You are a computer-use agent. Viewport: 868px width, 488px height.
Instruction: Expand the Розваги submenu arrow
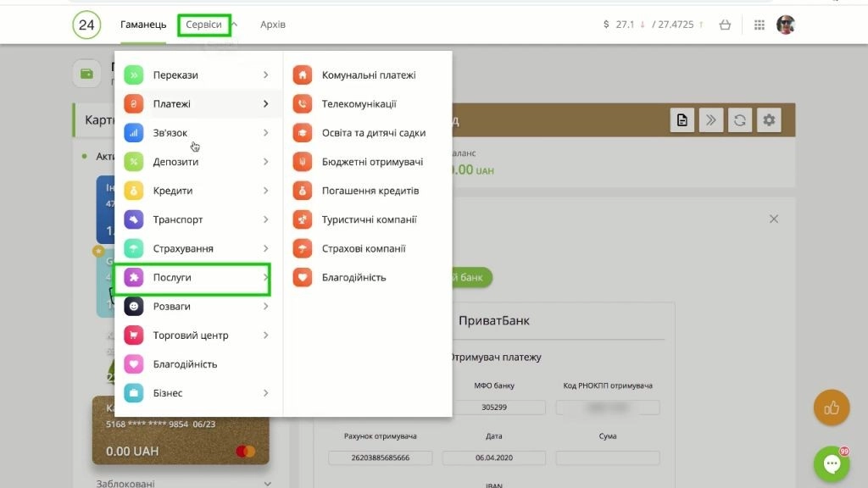pos(265,306)
